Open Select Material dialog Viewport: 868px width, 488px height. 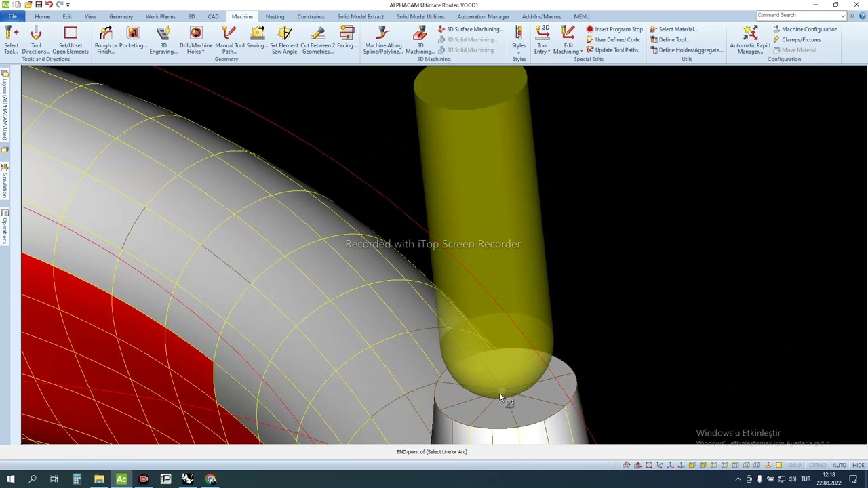673,29
